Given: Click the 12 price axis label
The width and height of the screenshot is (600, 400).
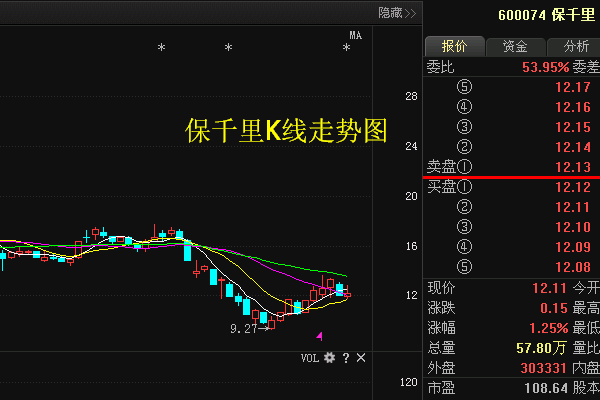Looking at the screenshot, I should tap(411, 295).
